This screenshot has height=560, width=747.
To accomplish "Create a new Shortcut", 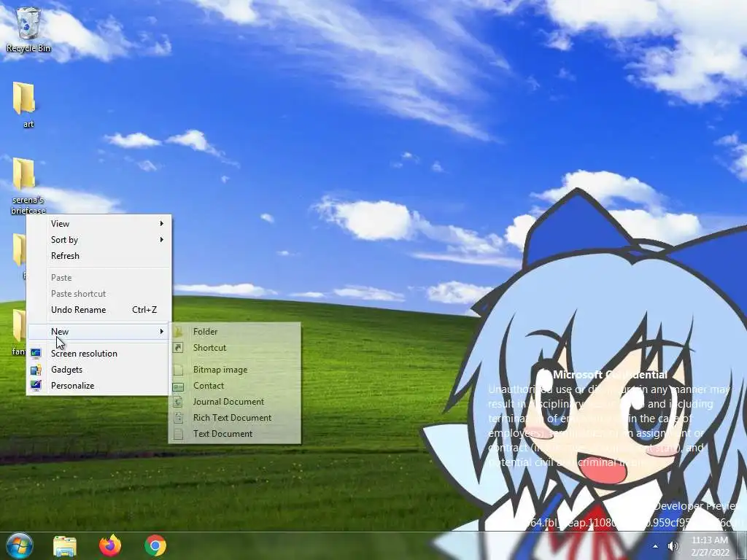I will pyautogui.click(x=235, y=348).
